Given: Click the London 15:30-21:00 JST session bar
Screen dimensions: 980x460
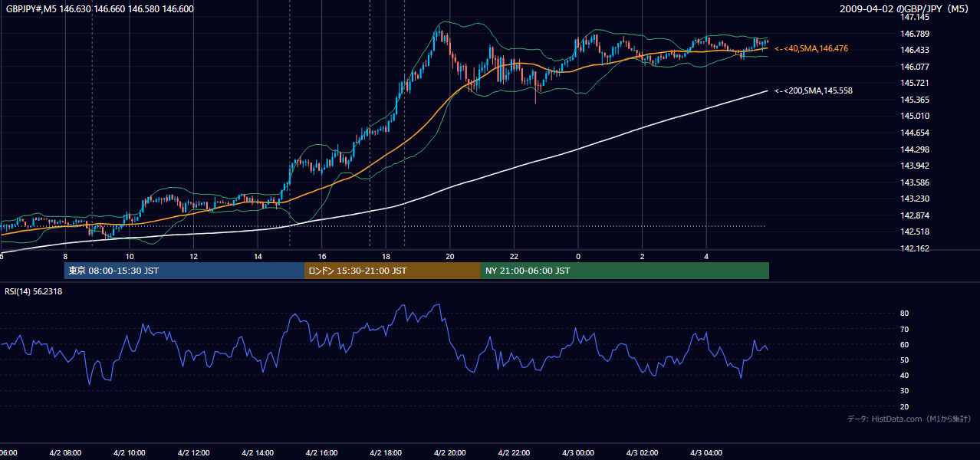Looking at the screenshot, I should tap(393, 271).
